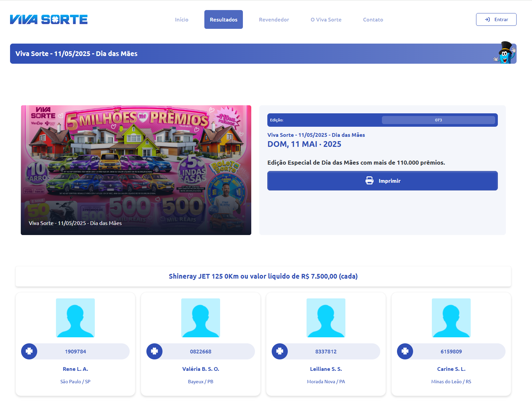Click the Imprimir button

click(382, 181)
